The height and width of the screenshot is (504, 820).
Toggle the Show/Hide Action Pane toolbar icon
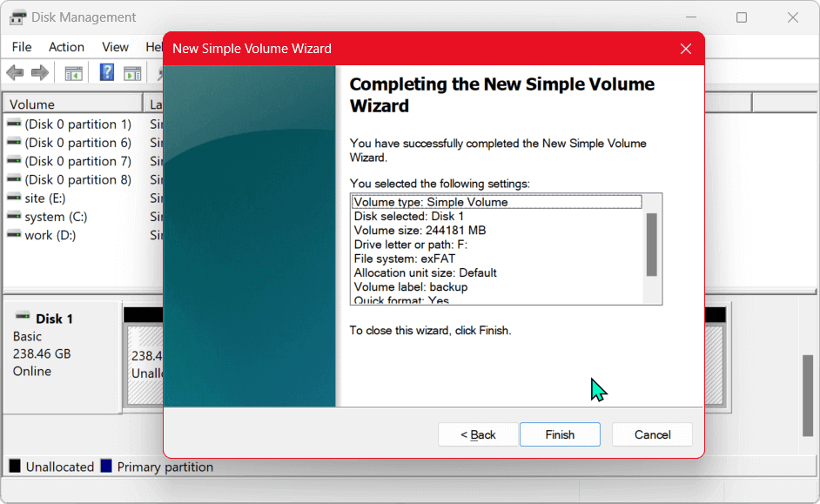132,72
